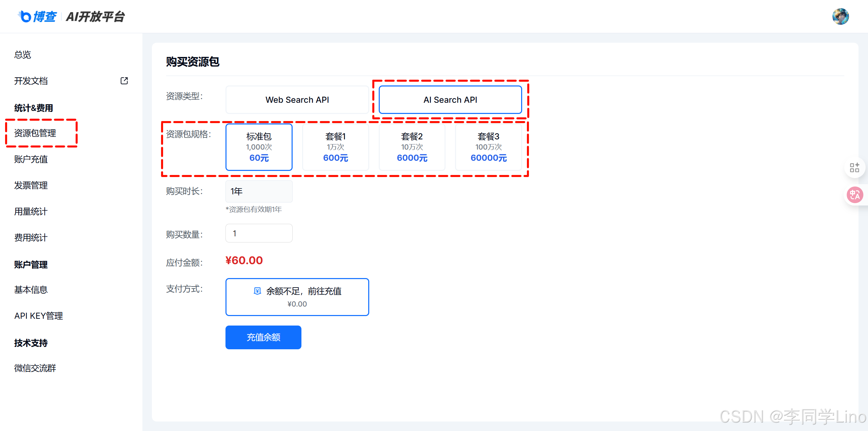The width and height of the screenshot is (868, 431).
Task: Go to 账户充值 in sidebar
Action: click(31, 159)
